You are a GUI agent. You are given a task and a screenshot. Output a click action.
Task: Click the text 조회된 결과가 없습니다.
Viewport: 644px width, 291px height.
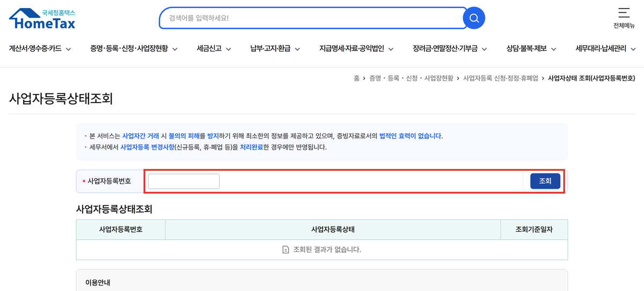pos(326,250)
